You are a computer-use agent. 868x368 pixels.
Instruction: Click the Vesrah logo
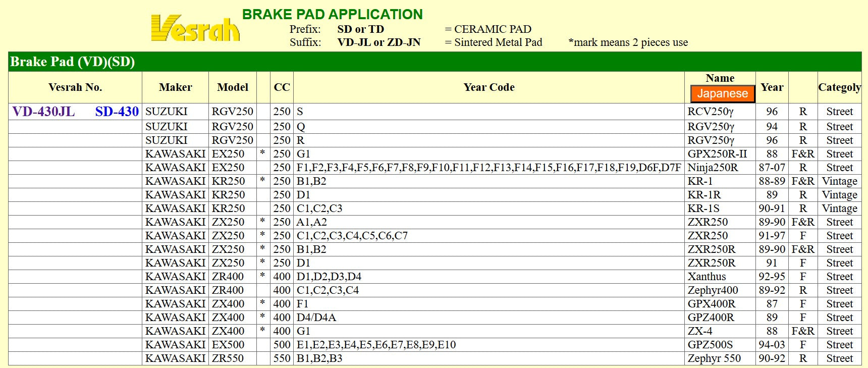(195, 28)
